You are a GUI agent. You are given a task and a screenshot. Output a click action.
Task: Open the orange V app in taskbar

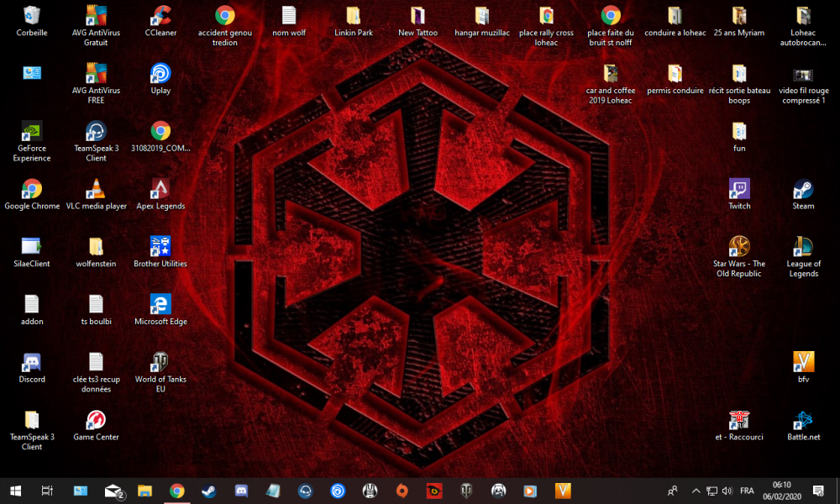[563, 491]
